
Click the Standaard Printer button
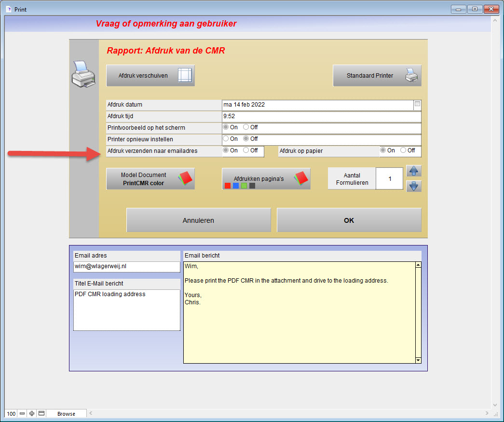pyautogui.click(x=377, y=76)
